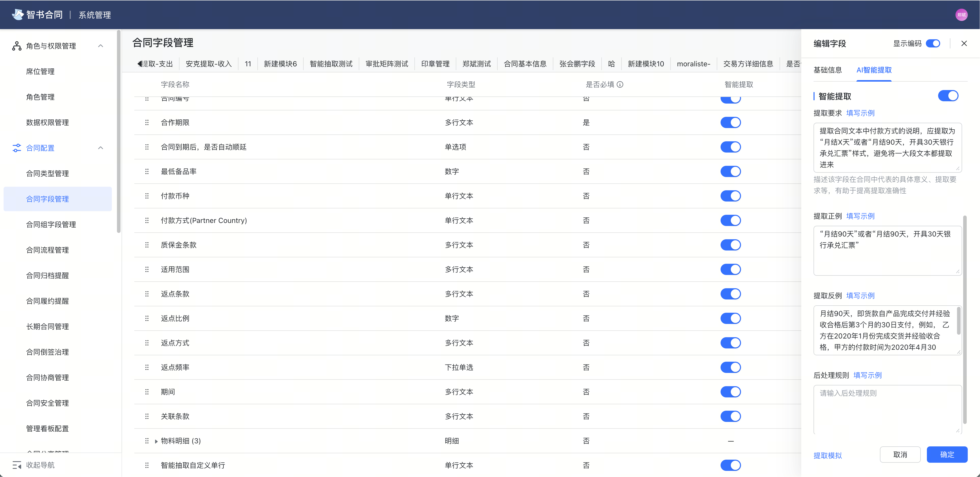
Task: Collapse the 合同配置 menu chevron
Action: 100,148
